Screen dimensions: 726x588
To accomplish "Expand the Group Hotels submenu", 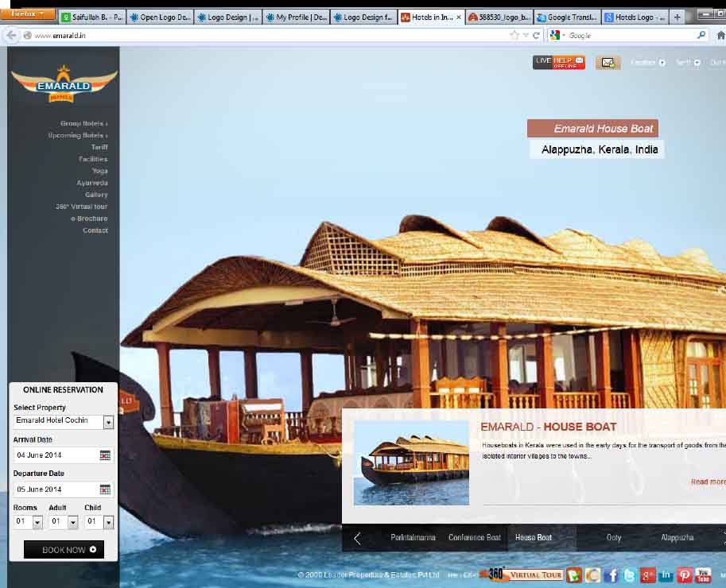I will pyautogui.click(x=83, y=123).
